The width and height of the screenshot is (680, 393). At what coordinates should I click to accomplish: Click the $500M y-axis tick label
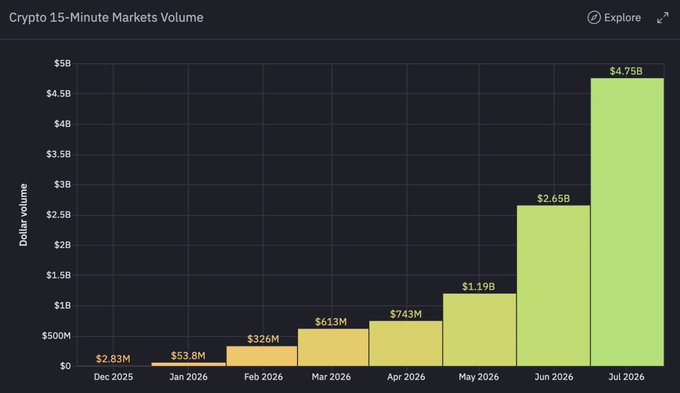(x=56, y=336)
